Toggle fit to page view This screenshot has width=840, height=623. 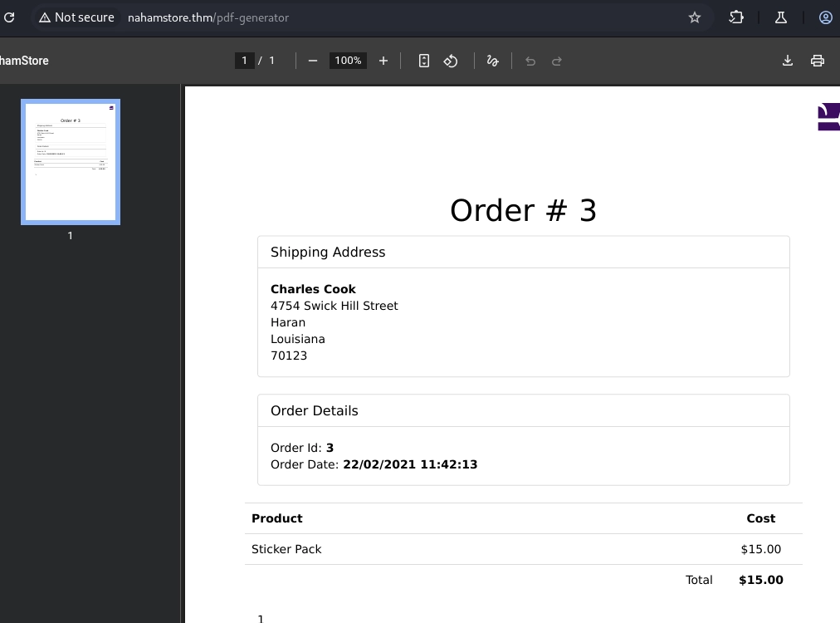[424, 61]
